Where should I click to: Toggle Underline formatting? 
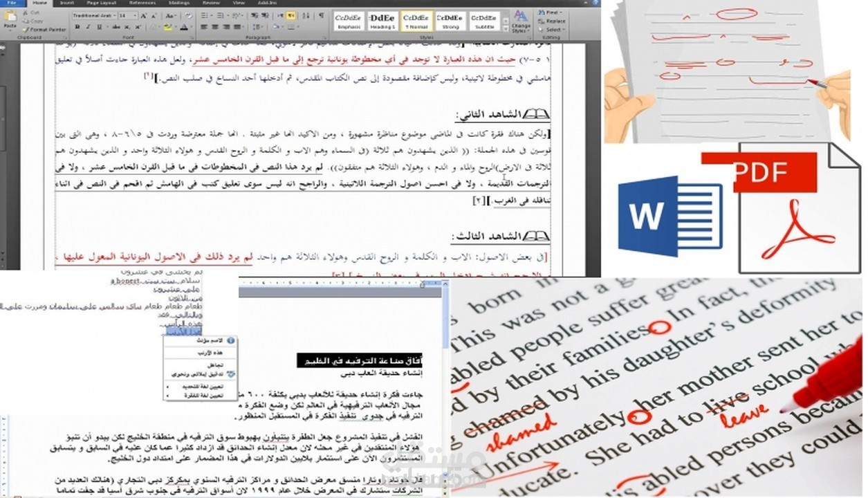coord(99,27)
